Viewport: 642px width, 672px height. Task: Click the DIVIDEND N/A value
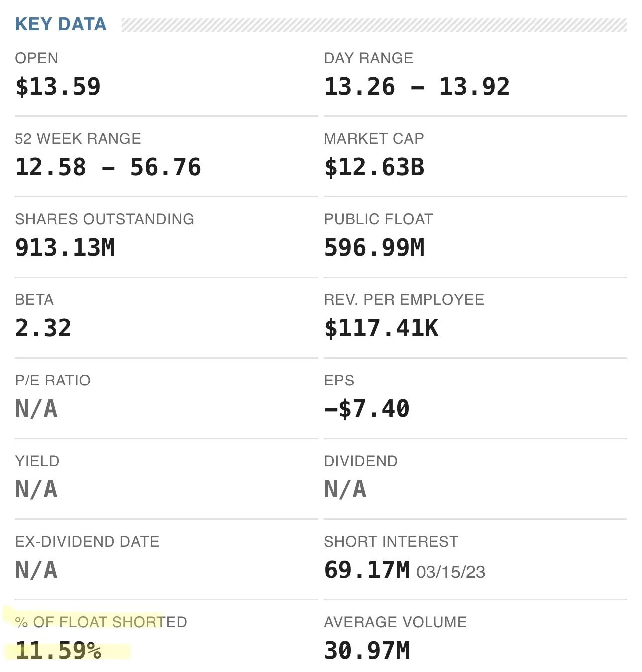[x=345, y=489]
